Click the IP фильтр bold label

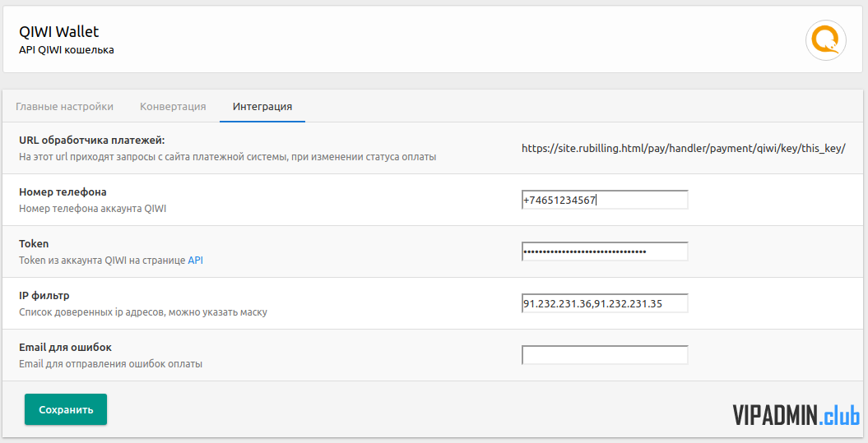44,295
